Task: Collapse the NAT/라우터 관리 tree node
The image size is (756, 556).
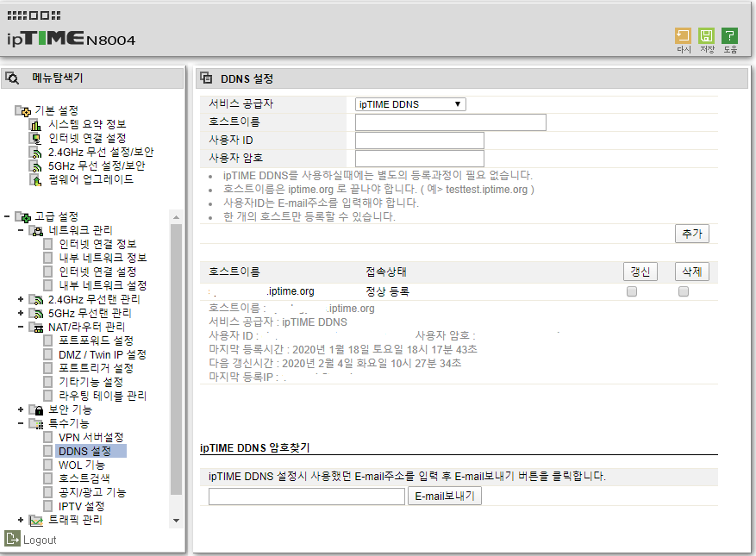Action: click(20, 327)
